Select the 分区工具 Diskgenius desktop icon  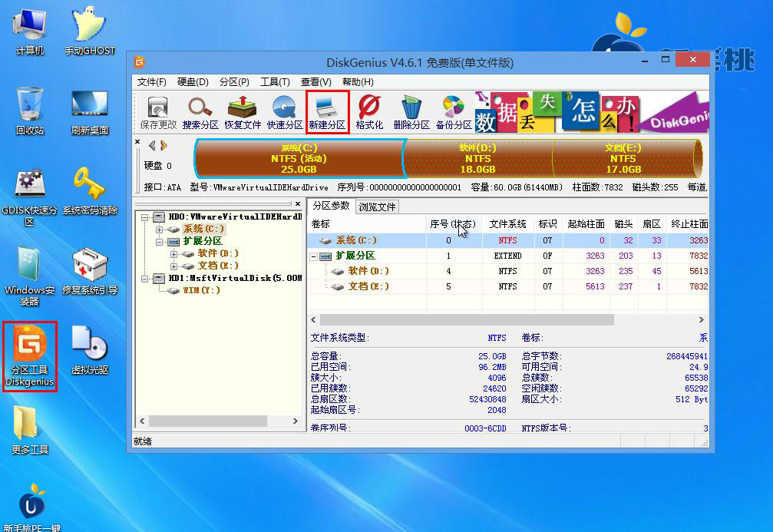(x=30, y=356)
